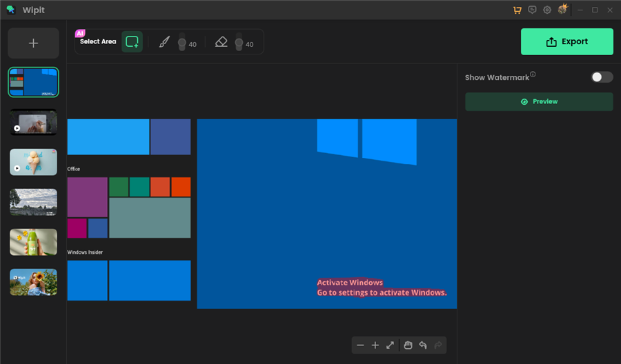Screen dimensions: 621x364
Task: Select the hand pan tool
Action: (x=408, y=345)
